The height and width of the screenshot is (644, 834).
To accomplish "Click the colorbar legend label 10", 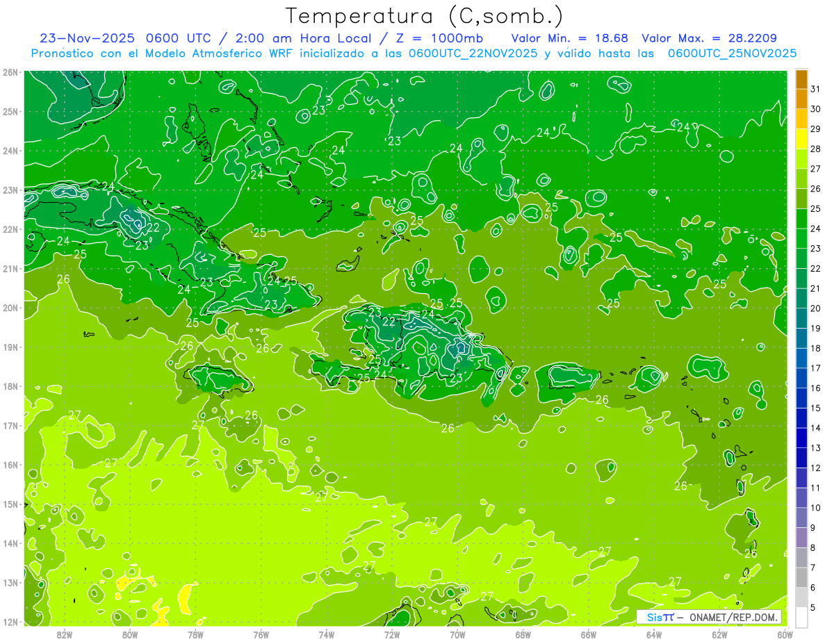I will (x=816, y=508).
